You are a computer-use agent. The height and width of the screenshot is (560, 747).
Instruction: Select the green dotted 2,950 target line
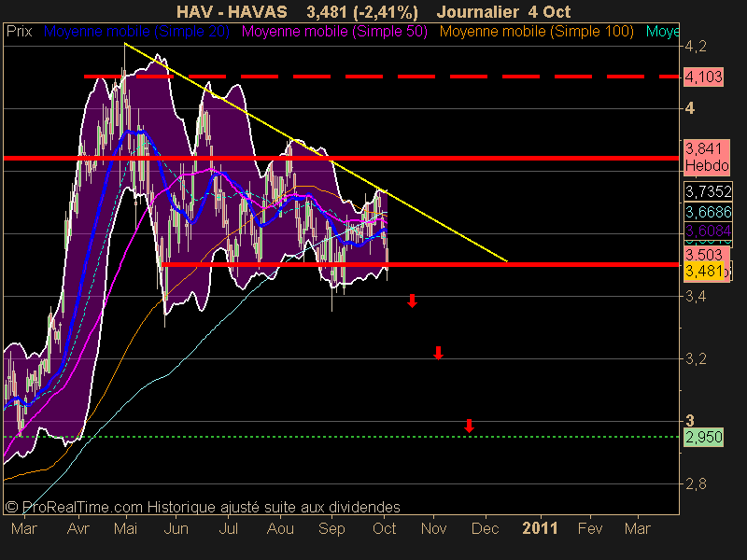(341, 437)
